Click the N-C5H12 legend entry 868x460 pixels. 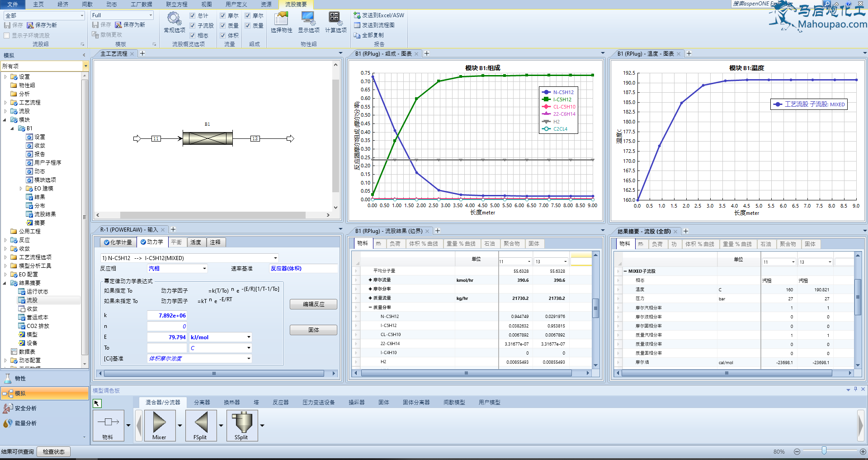tap(559, 92)
